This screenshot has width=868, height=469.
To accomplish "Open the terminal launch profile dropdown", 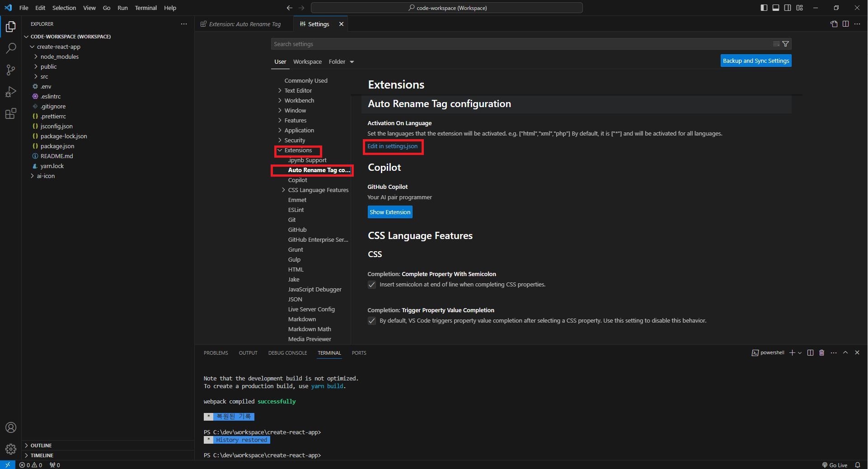I will point(800,352).
